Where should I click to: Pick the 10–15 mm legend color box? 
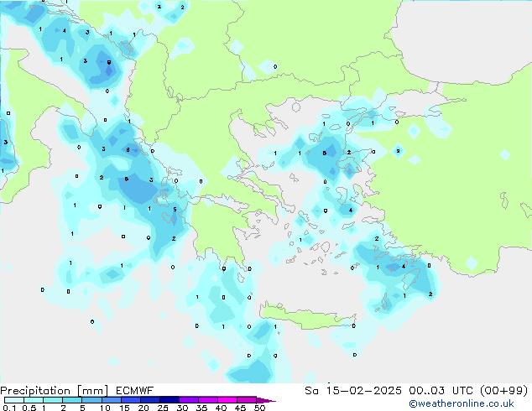click(x=112, y=400)
